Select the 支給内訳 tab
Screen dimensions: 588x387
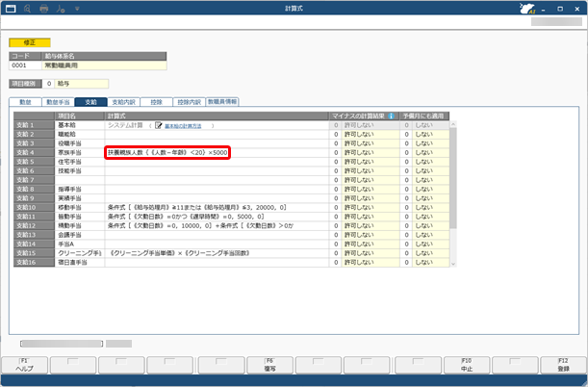124,101
